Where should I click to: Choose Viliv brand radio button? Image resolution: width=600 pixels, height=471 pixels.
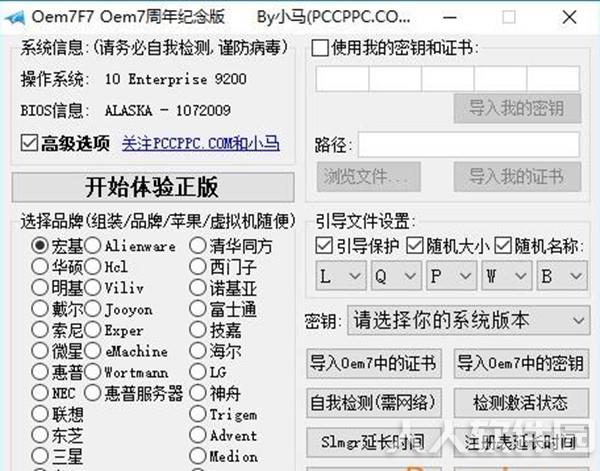click(x=93, y=287)
